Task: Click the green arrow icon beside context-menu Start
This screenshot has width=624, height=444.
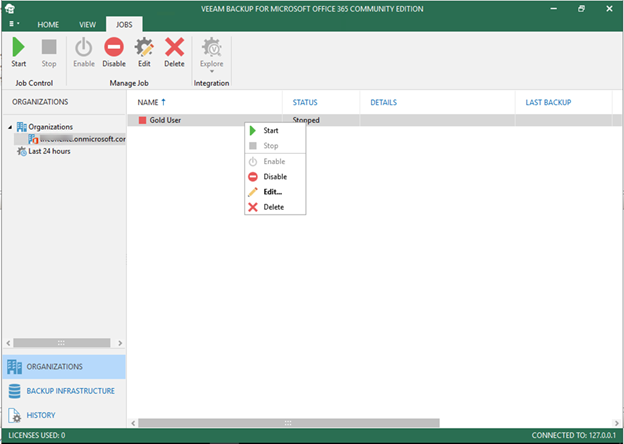Action: click(x=253, y=130)
